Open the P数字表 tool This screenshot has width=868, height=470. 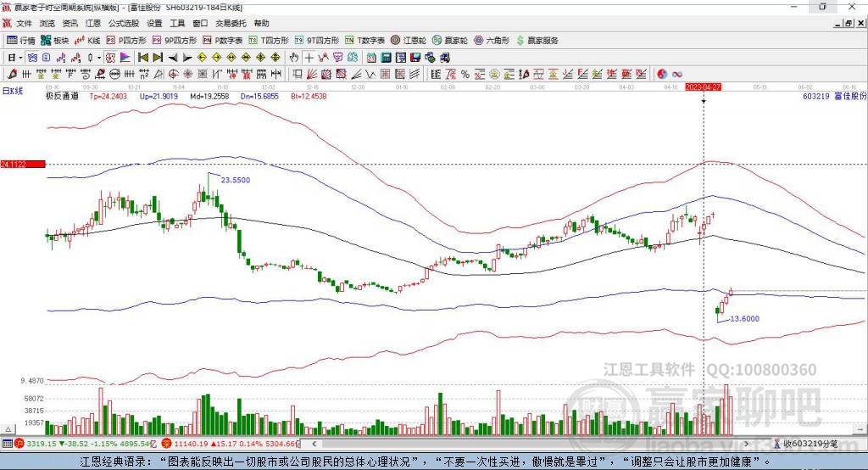click(223, 41)
